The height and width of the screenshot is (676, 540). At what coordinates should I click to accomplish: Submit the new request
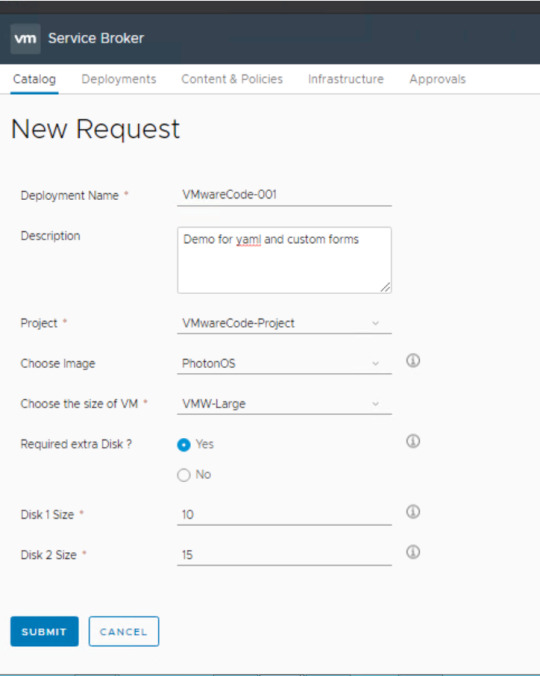coord(44,632)
